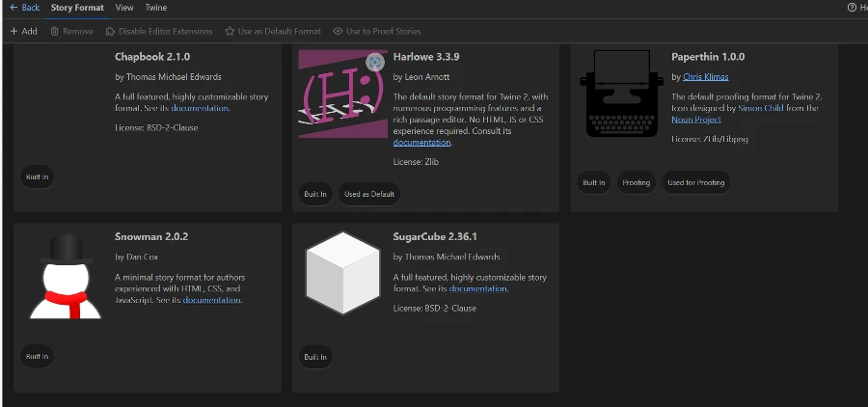
Task: Click Use to Proof Stories eye icon
Action: pyautogui.click(x=339, y=31)
